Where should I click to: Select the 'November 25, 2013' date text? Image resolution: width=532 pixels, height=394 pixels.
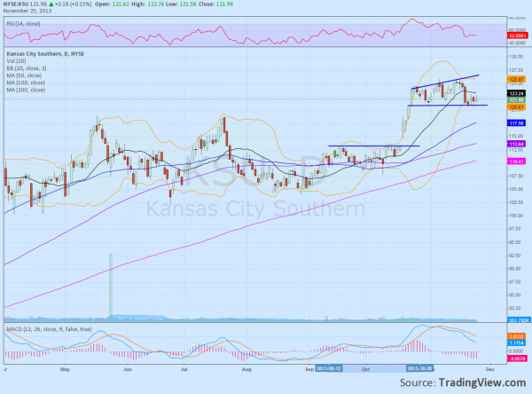(x=27, y=11)
